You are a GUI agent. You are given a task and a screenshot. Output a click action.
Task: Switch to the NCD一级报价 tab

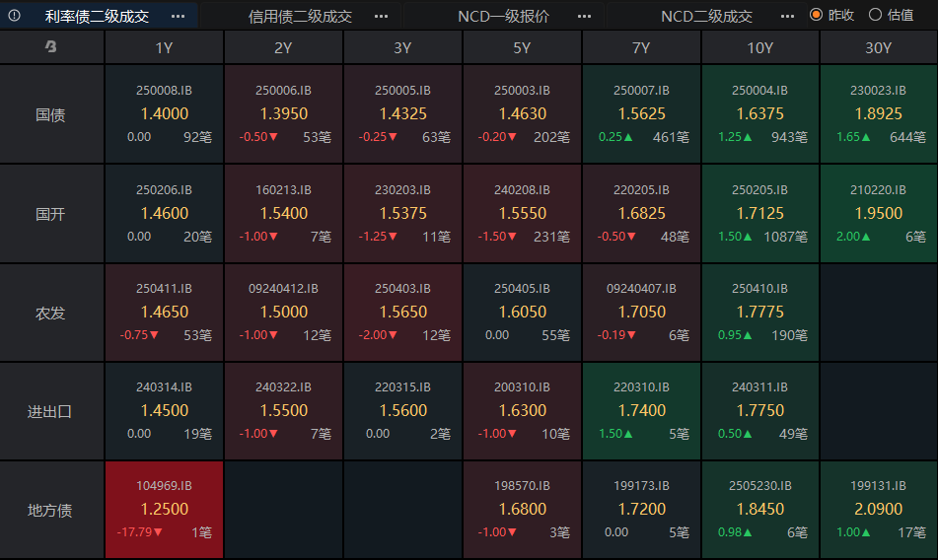[504, 16]
